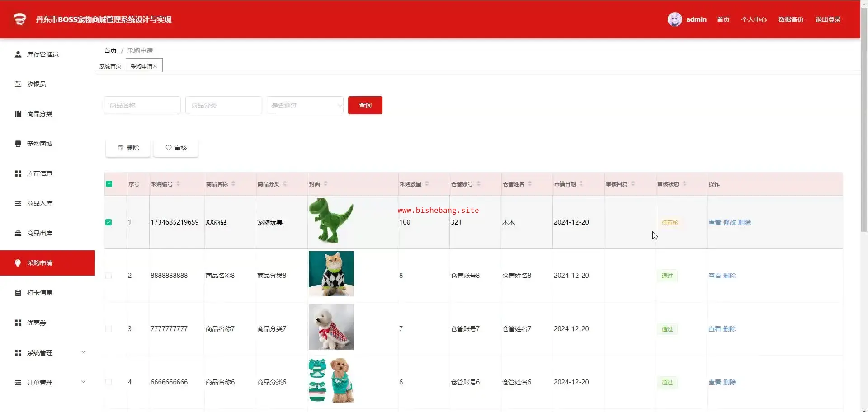Click the red 查询 search button
The image size is (868, 412).
365,105
